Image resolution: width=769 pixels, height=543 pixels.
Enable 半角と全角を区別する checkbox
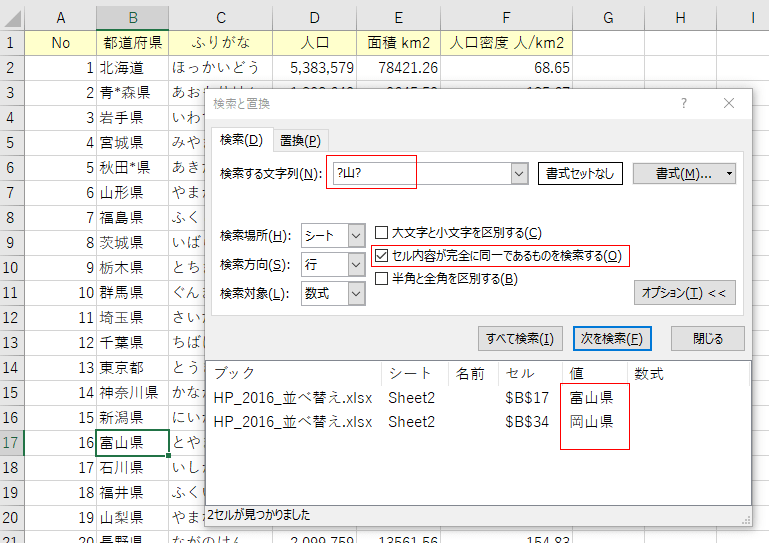coord(381,279)
